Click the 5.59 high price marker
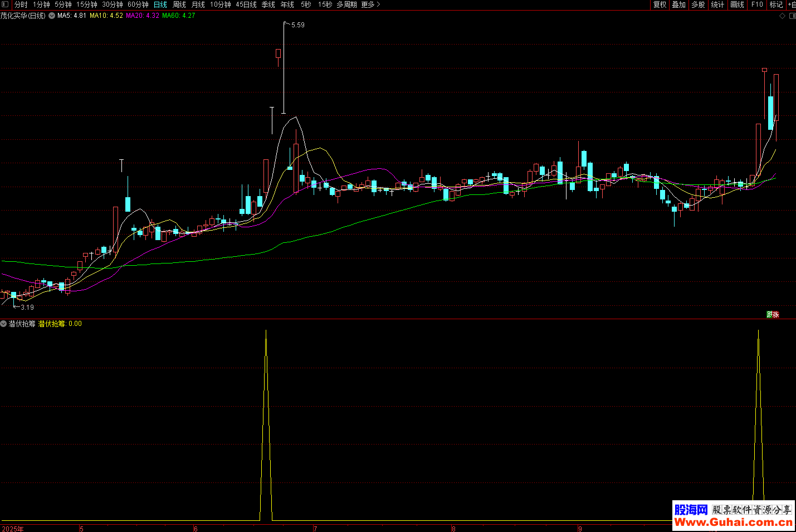This screenshot has width=796, height=532. point(297,25)
